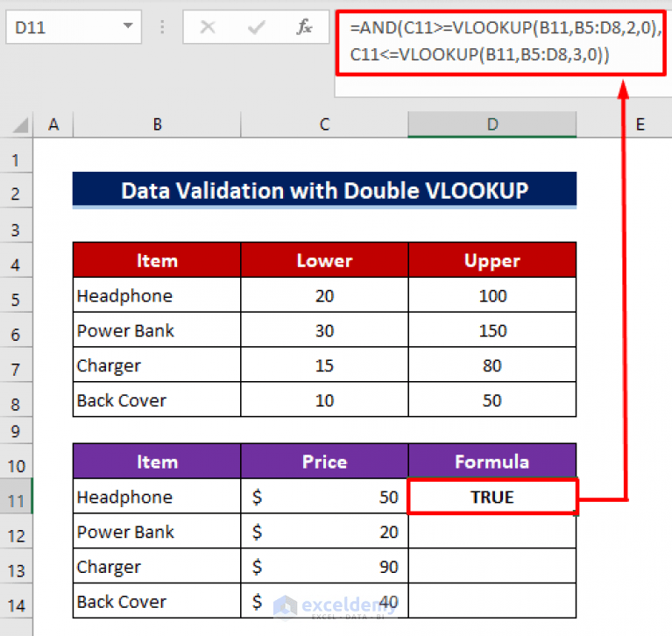Click the purple Item header cell
The height and width of the screenshot is (636, 672).
pyautogui.click(x=157, y=461)
